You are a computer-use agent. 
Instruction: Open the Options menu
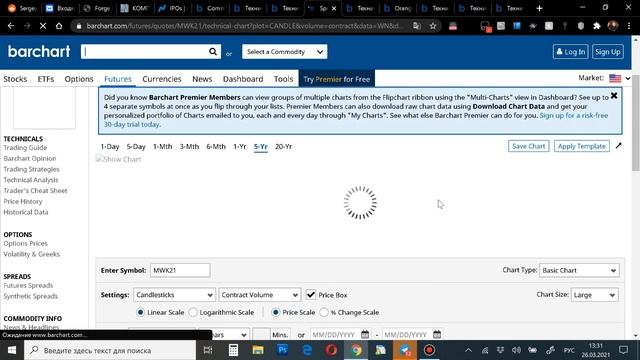point(79,79)
